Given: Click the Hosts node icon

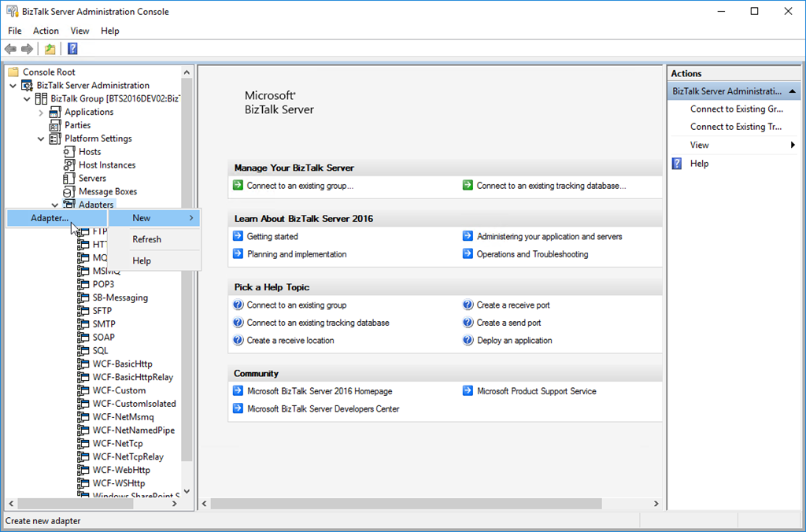Looking at the screenshot, I should click(69, 152).
